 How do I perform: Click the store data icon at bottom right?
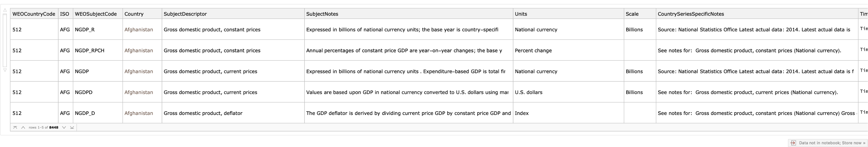pyautogui.click(x=793, y=143)
